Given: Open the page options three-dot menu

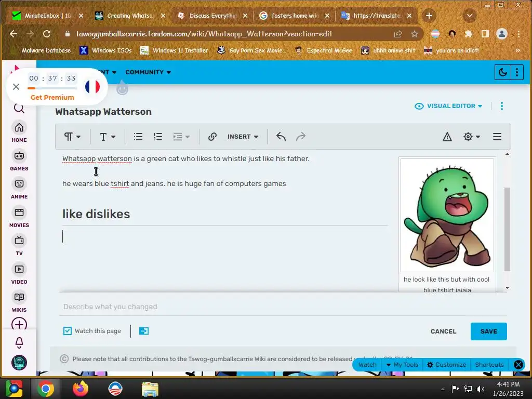Looking at the screenshot, I should click(x=502, y=106).
